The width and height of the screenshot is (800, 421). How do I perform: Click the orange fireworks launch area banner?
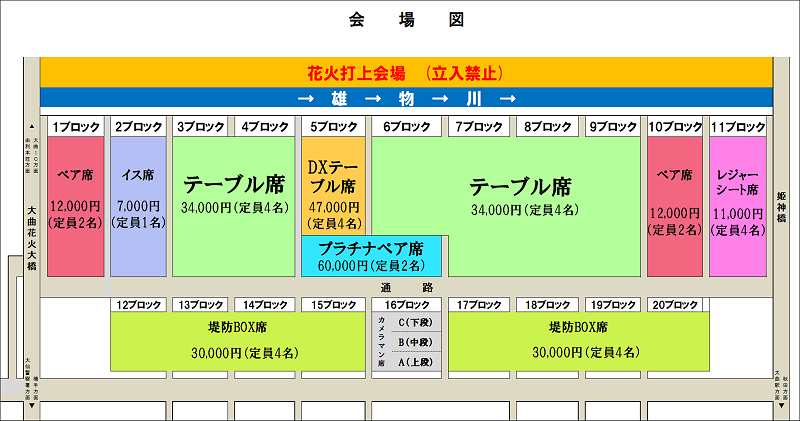point(405,73)
